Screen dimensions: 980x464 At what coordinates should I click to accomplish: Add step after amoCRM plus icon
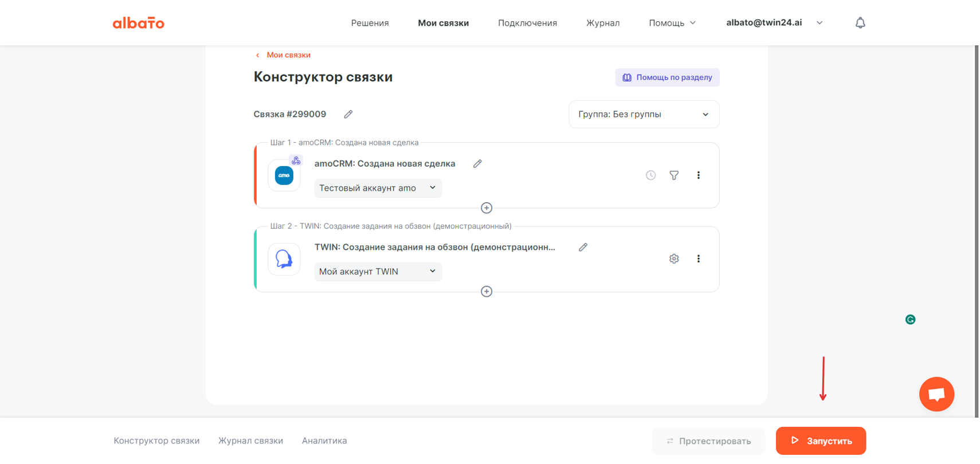[x=487, y=208]
